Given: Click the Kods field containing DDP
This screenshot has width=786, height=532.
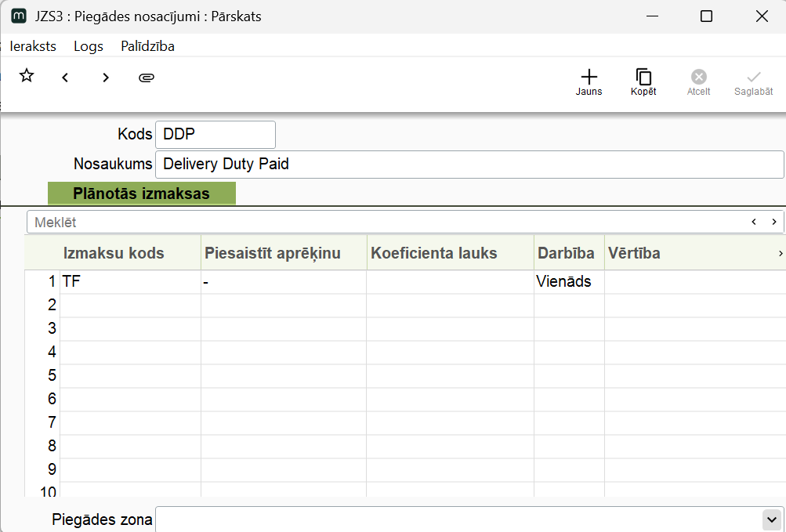Looking at the screenshot, I should click(x=216, y=135).
